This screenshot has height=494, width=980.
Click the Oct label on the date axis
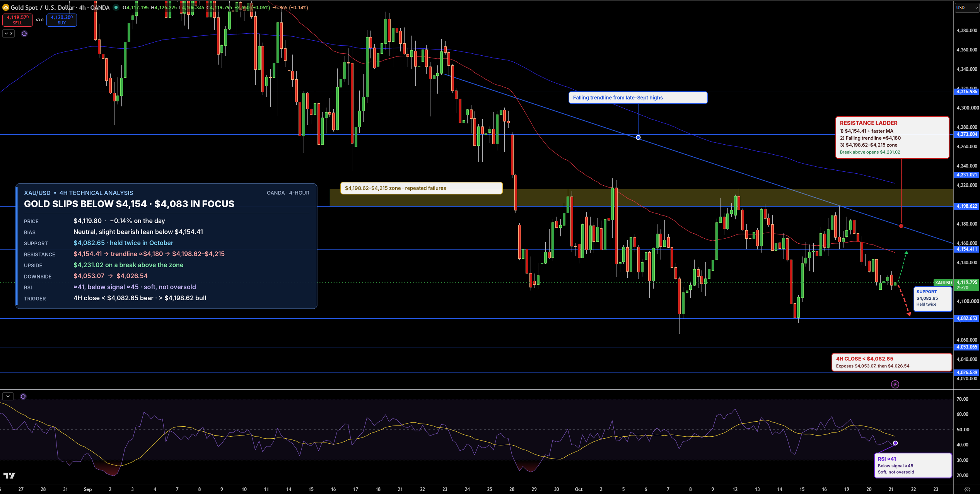[579, 489]
